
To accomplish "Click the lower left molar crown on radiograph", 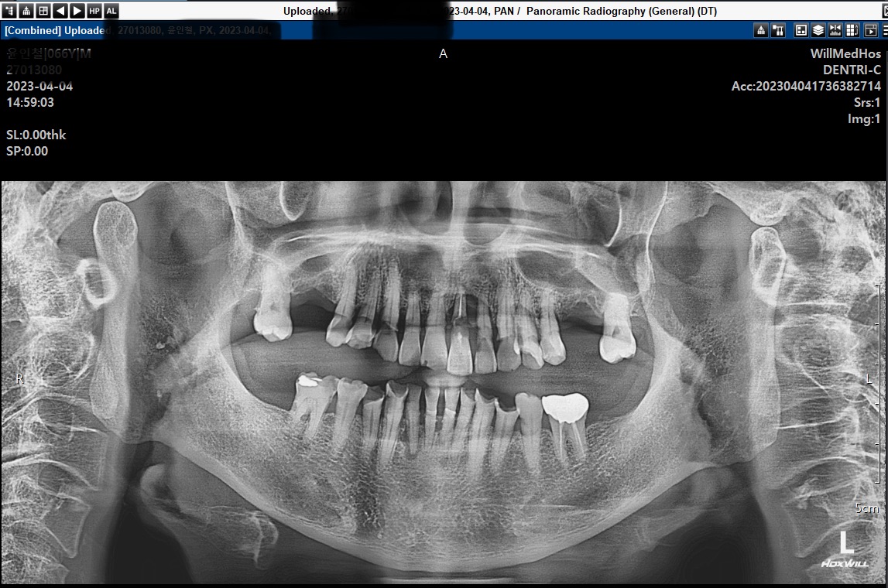I will (x=565, y=406).
